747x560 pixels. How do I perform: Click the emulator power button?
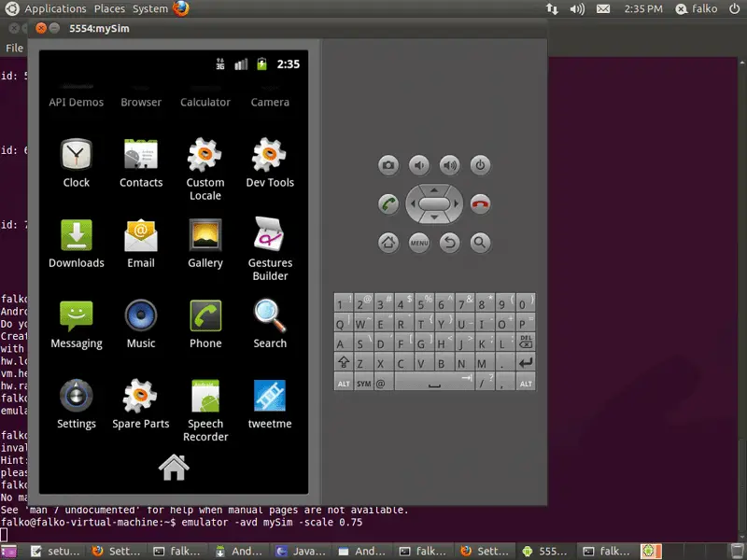click(x=480, y=165)
